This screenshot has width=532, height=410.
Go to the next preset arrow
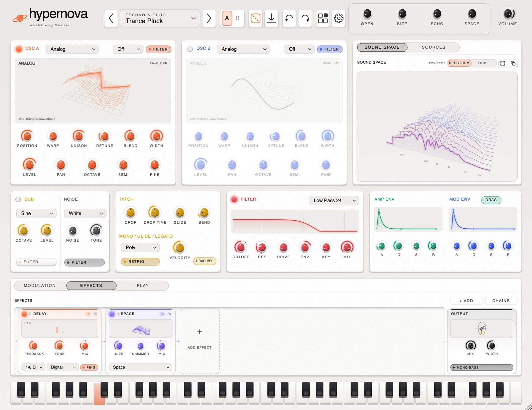click(209, 18)
